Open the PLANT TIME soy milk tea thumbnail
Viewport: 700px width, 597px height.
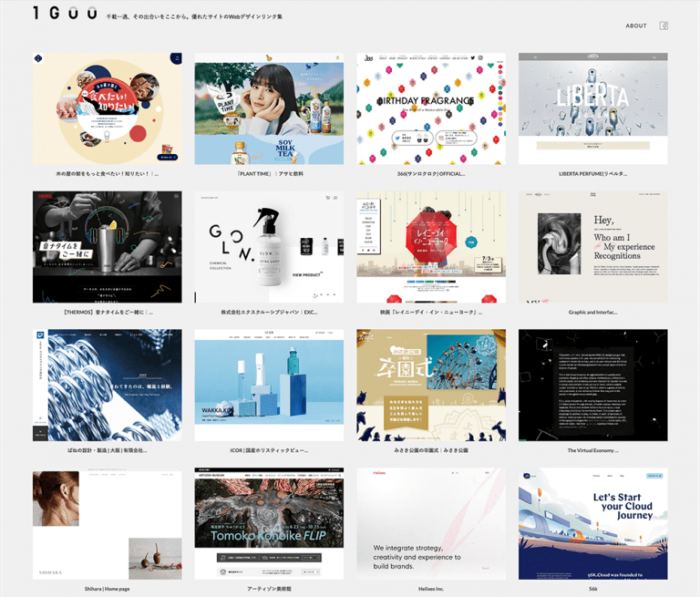click(x=269, y=108)
